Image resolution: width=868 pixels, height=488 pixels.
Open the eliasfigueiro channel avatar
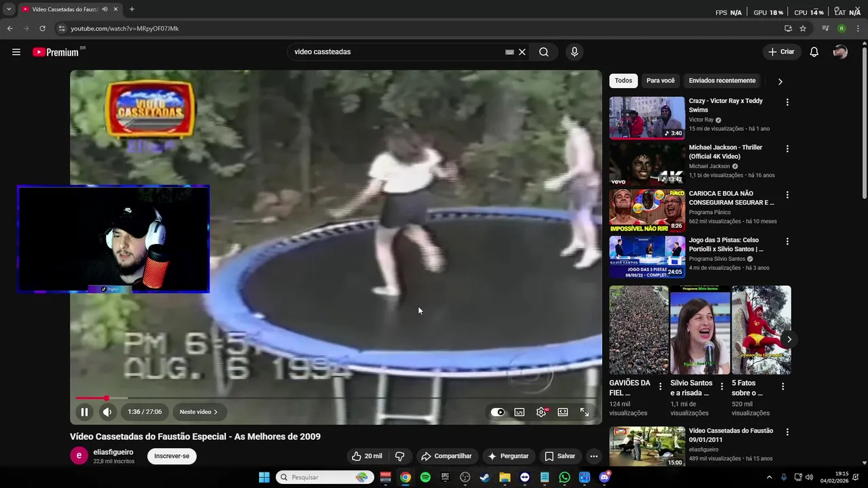(x=79, y=456)
